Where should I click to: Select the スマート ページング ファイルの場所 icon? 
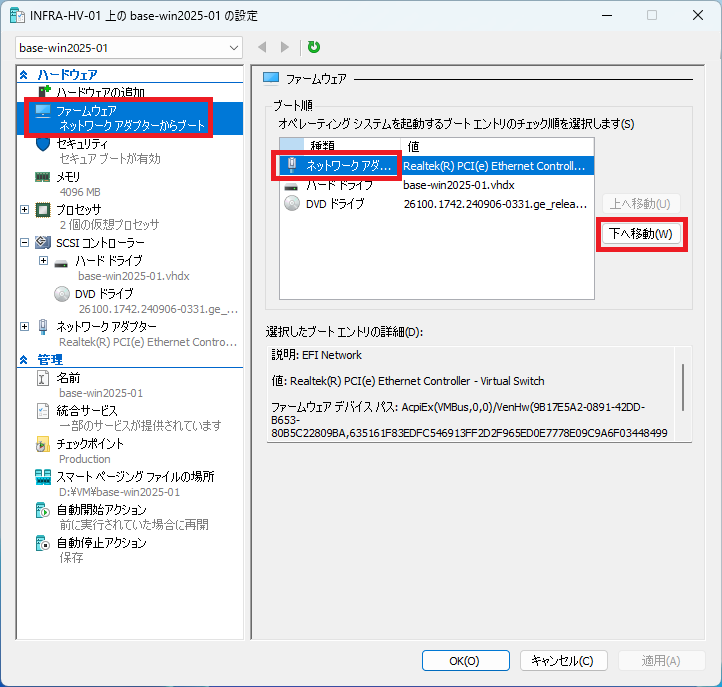[x=43, y=477]
